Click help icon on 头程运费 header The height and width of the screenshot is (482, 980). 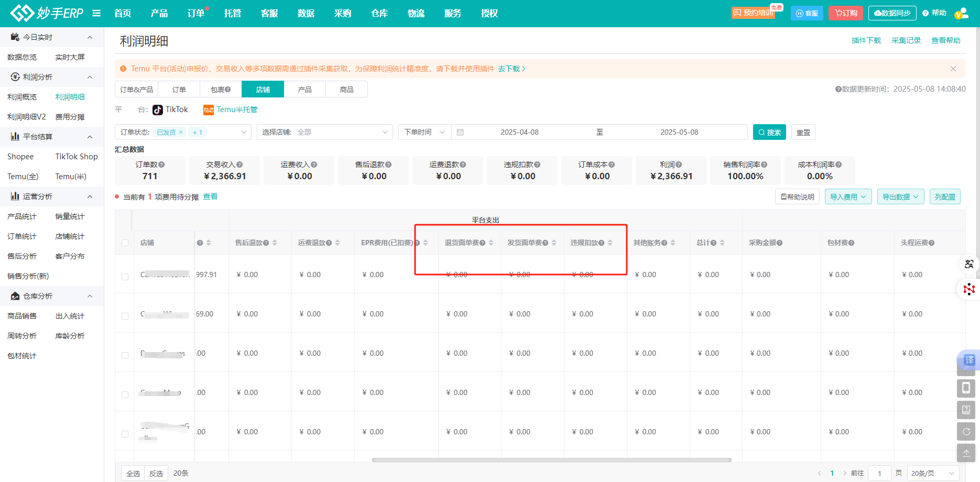click(931, 243)
